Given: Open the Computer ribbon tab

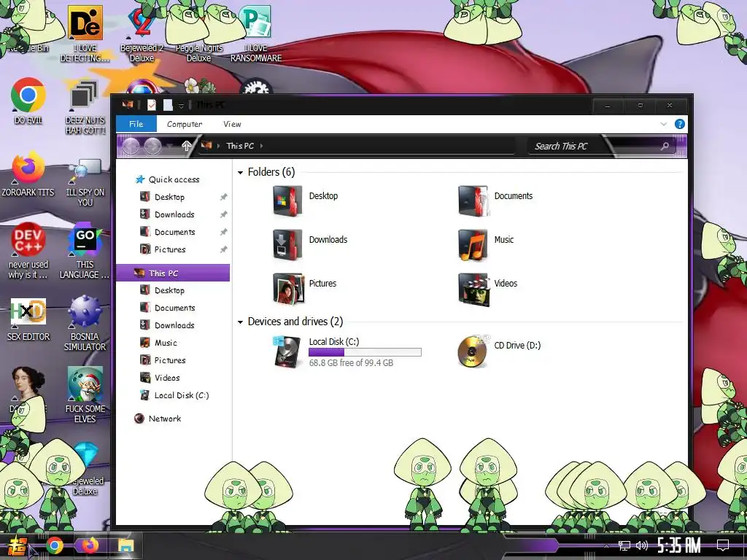Looking at the screenshot, I should 185,124.
